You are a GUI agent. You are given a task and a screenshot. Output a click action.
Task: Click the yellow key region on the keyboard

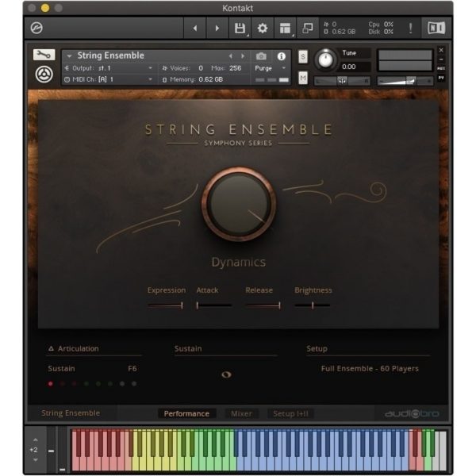155,450
